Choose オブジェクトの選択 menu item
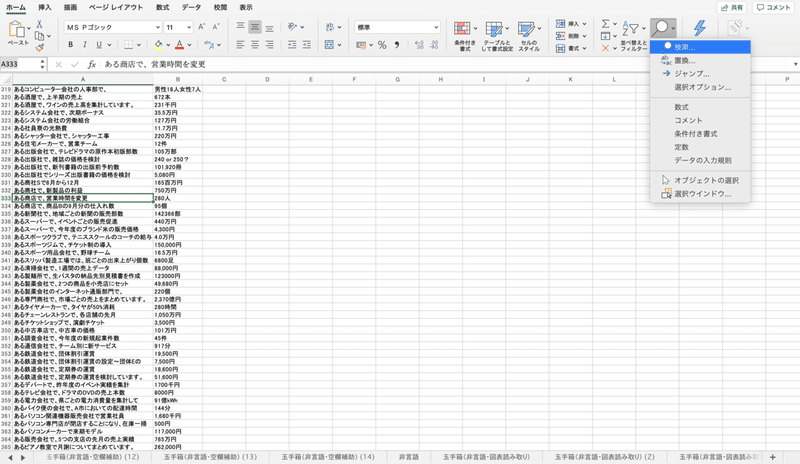The height and width of the screenshot is (464, 800). tap(700, 180)
